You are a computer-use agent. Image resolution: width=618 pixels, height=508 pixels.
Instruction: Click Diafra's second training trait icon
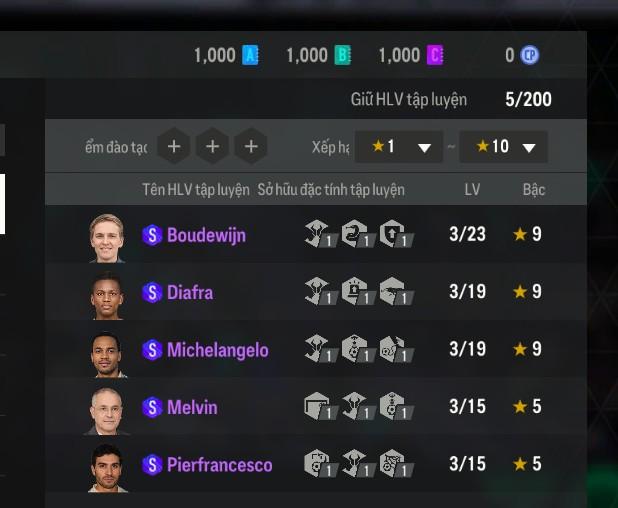coord(358,292)
